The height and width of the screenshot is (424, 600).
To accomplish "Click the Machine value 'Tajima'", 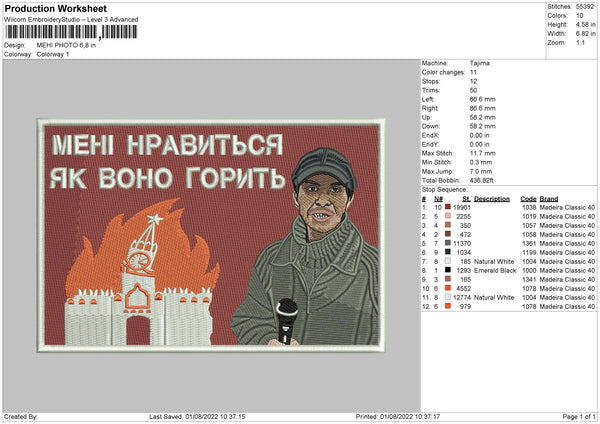I will pos(479,63).
